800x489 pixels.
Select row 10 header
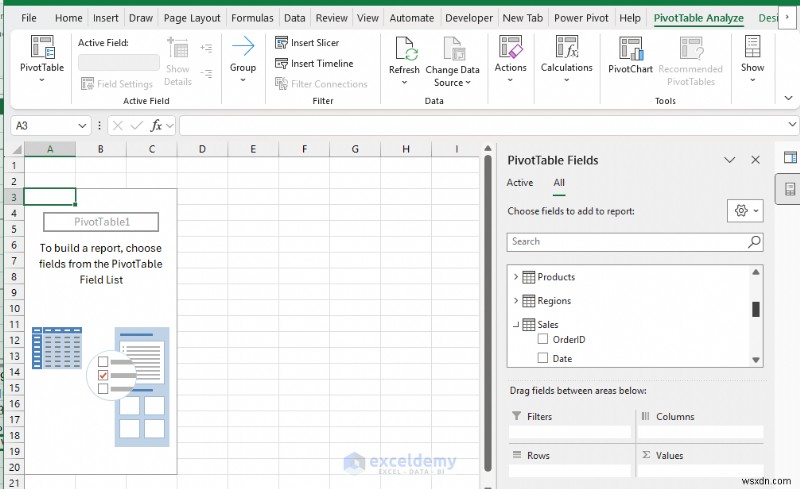coord(14,308)
